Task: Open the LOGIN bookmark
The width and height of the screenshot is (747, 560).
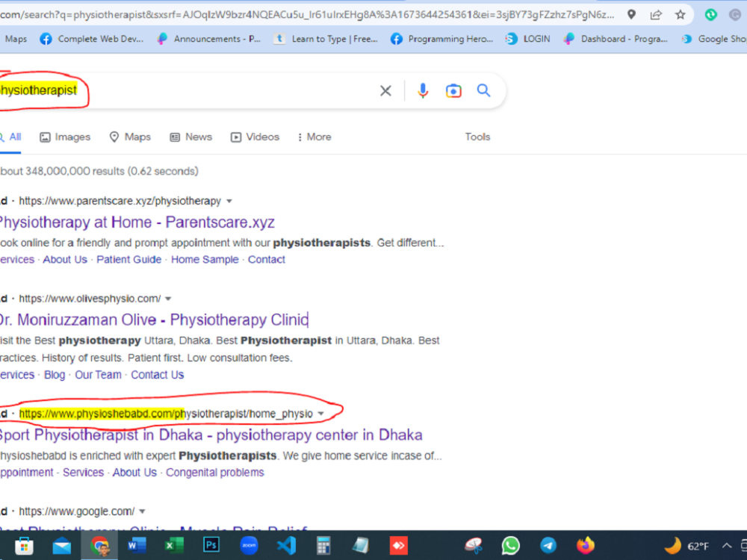Action: [528, 39]
